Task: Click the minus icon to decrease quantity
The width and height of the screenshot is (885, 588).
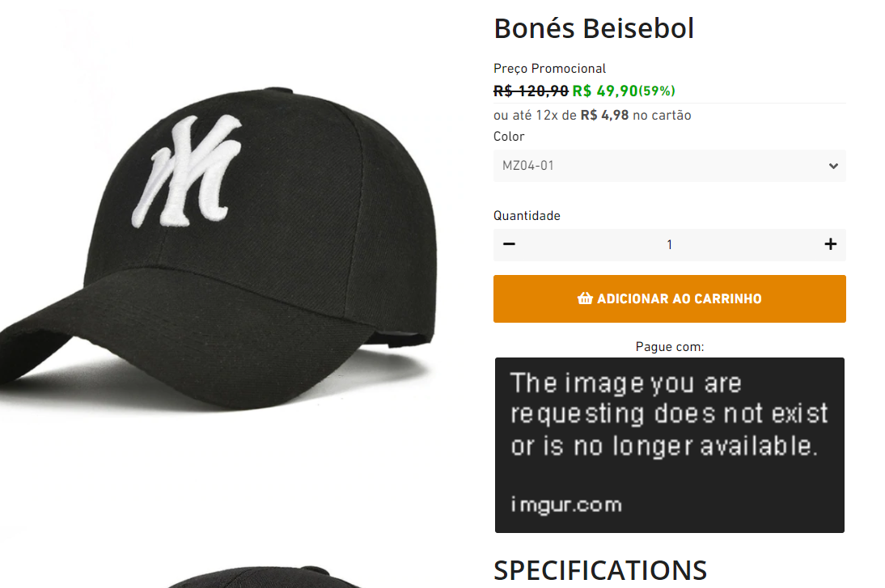Action: pyautogui.click(x=509, y=244)
